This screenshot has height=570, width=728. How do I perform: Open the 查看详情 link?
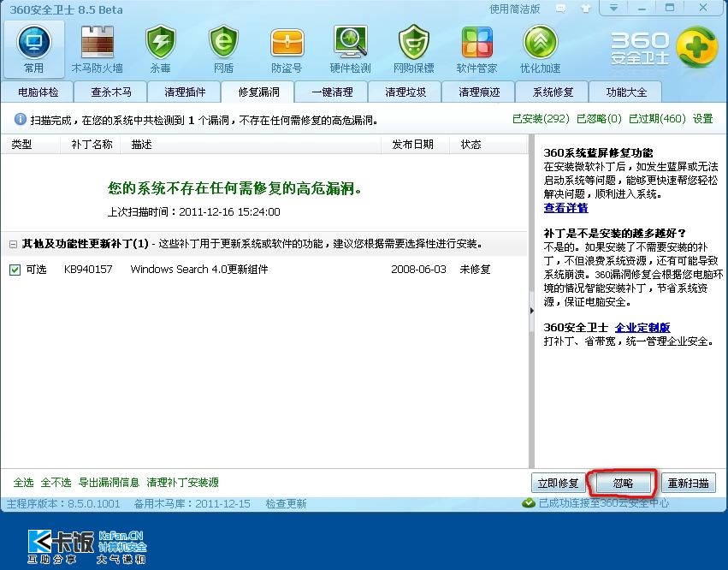pos(565,208)
